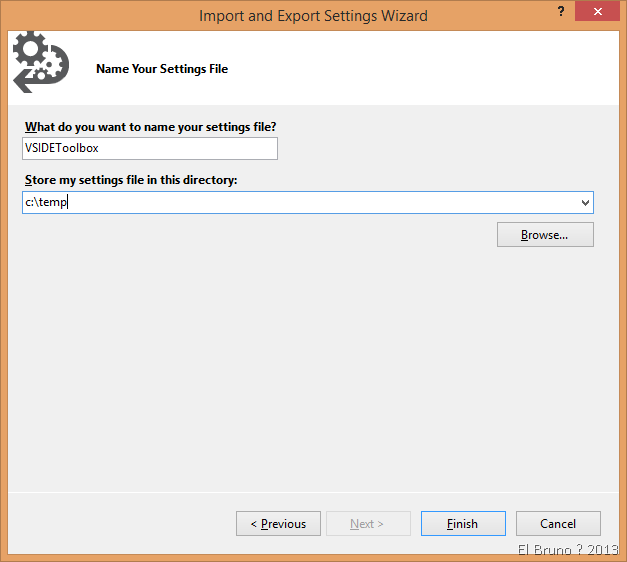Click inside the directory path text box
The image size is (627, 562).
coord(300,203)
